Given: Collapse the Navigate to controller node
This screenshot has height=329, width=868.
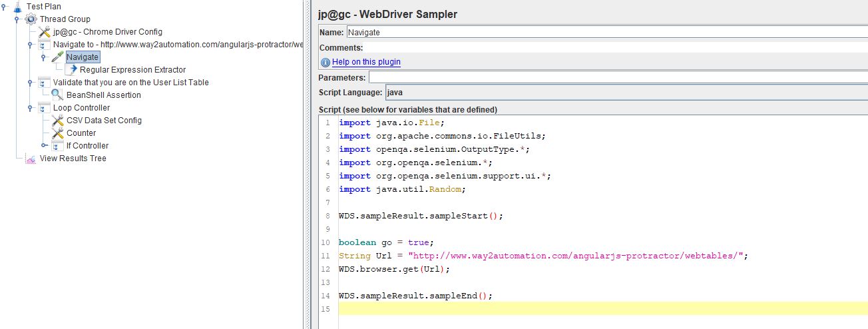Looking at the screenshot, I should tap(31, 45).
